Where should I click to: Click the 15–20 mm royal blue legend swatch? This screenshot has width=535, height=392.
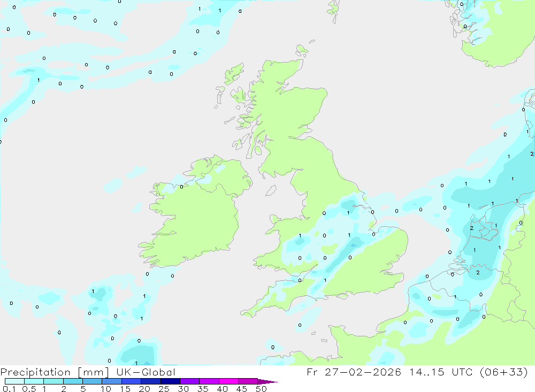[131, 381]
